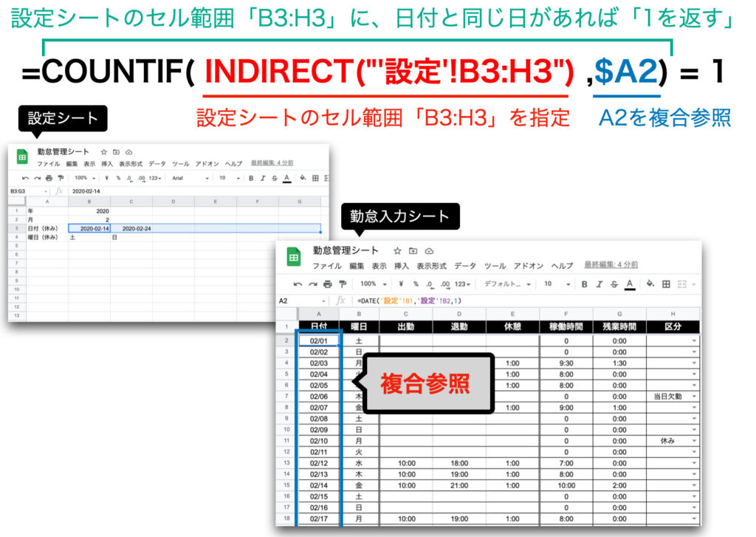Viewport: 756px width, 537px height.
Task: Open the 区分 dropdown in the 02/06 row
Action: 694,397
